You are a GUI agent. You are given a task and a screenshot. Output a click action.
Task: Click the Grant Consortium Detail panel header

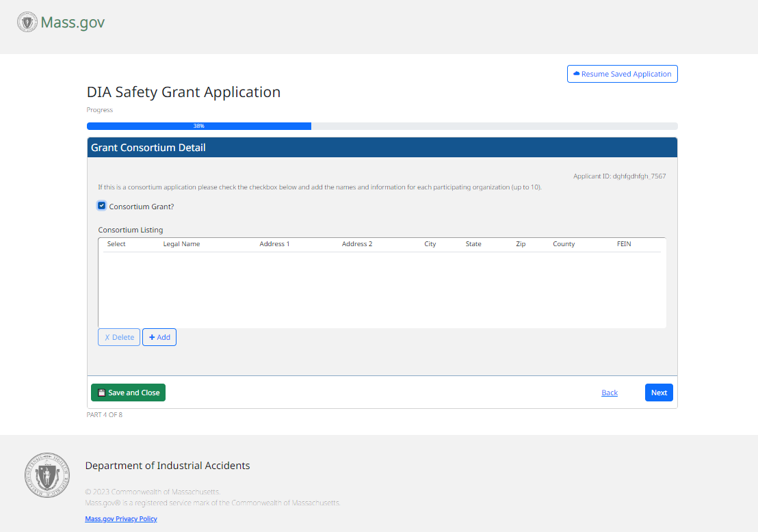pyautogui.click(x=382, y=148)
